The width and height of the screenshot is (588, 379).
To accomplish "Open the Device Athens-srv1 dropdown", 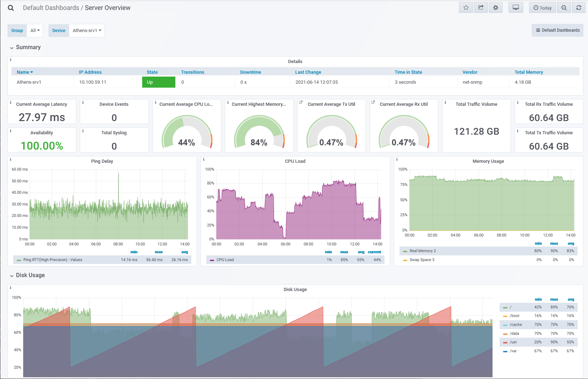I will point(87,31).
